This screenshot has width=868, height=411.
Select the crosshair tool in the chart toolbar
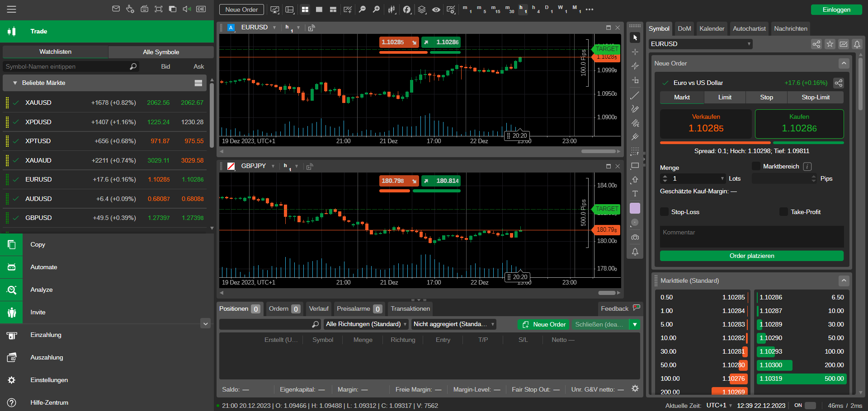(x=635, y=51)
